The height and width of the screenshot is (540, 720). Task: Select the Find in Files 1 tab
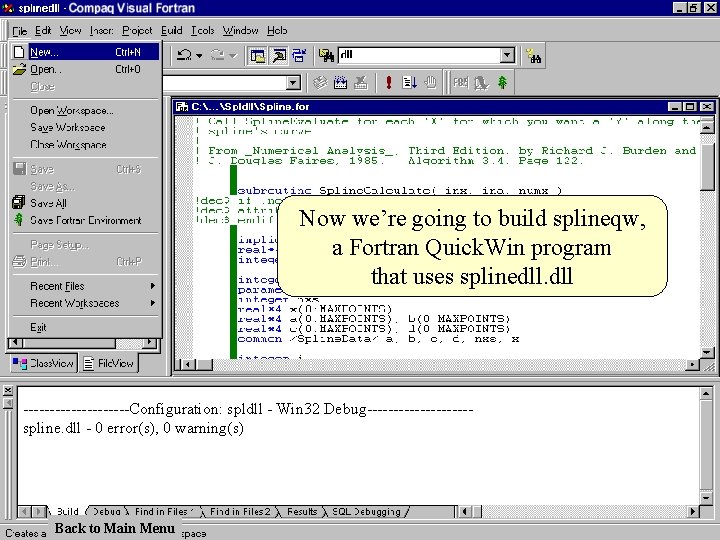point(163,512)
